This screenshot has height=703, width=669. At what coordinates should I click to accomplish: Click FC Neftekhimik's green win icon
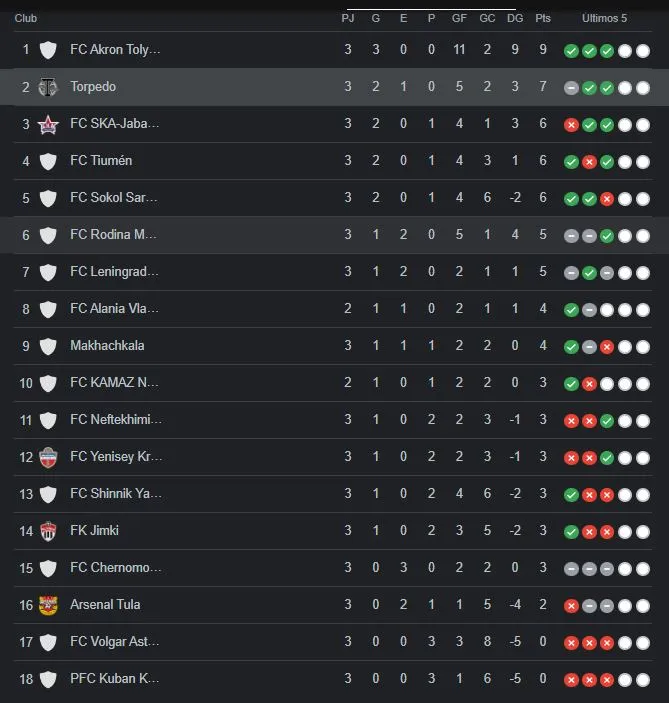pos(607,421)
